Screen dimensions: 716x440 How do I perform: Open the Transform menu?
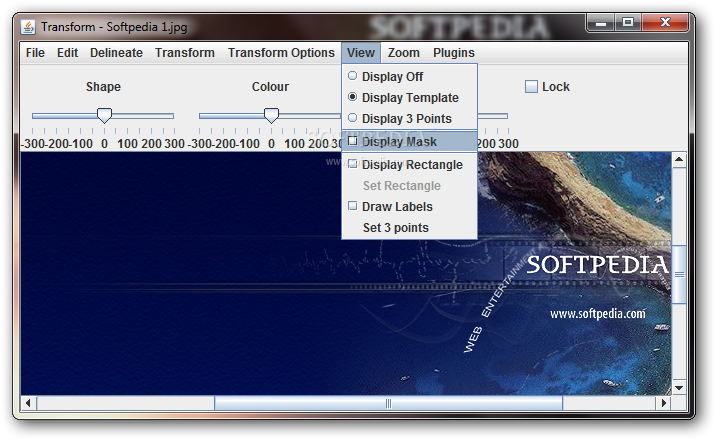point(185,53)
